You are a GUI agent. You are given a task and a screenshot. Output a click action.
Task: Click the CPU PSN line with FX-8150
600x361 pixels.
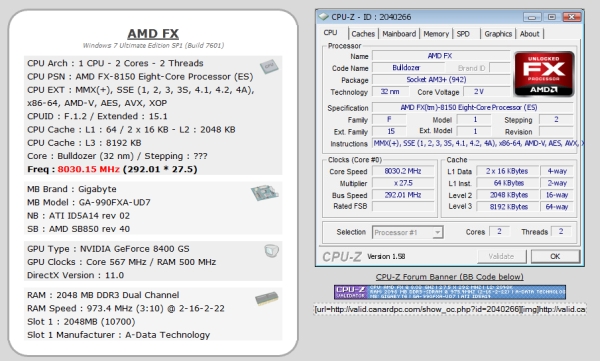tap(140, 77)
